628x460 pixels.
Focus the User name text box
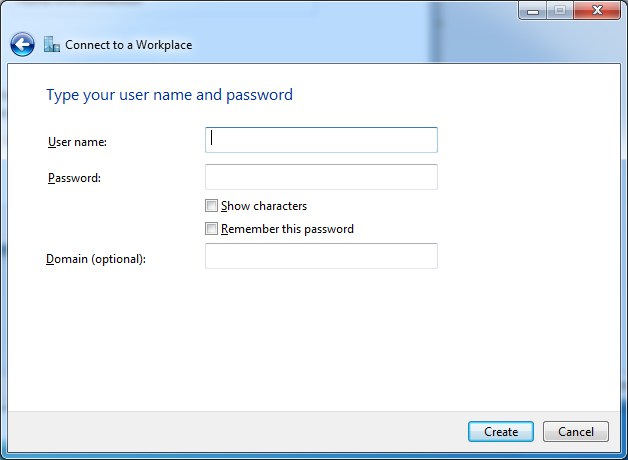tap(321, 140)
